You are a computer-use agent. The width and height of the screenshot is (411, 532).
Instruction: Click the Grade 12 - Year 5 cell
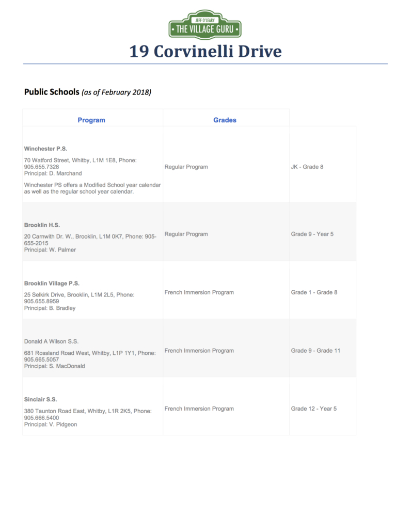[x=314, y=409]
